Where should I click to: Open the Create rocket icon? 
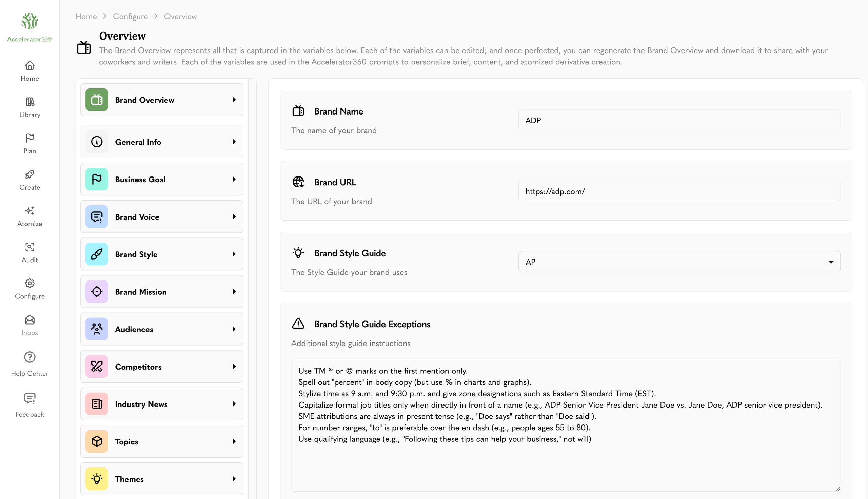(29, 174)
